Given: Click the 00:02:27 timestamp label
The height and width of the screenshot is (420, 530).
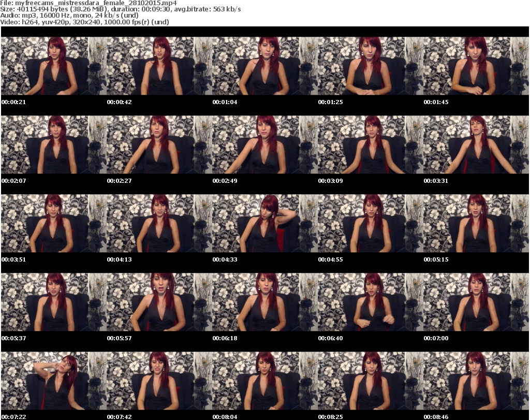Looking at the screenshot, I should [120, 181].
